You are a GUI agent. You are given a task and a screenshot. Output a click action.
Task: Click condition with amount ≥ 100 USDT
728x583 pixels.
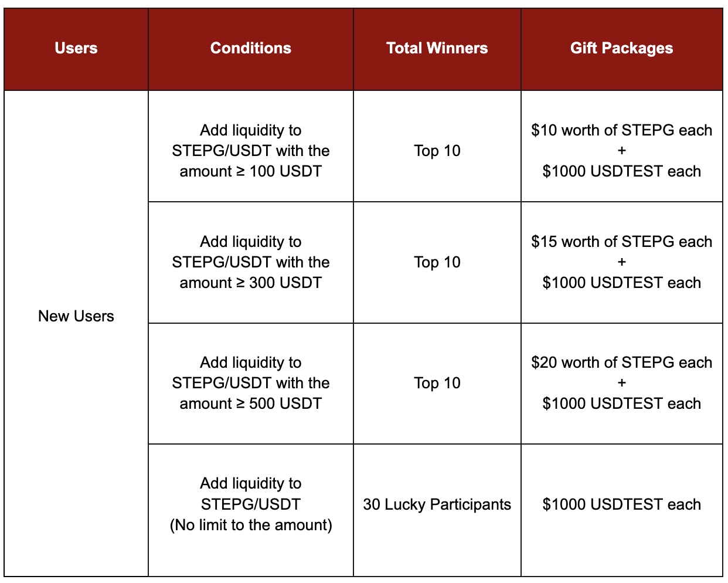[251, 151]
